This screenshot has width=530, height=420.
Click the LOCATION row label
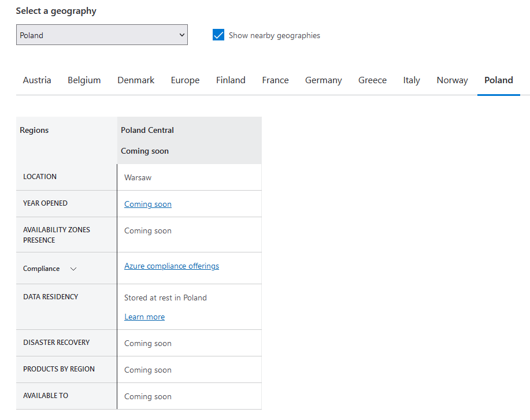coord(40,177)
